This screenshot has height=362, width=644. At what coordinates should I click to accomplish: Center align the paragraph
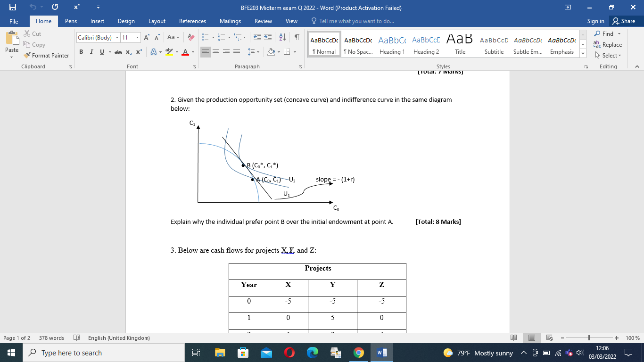click(216, 52)
